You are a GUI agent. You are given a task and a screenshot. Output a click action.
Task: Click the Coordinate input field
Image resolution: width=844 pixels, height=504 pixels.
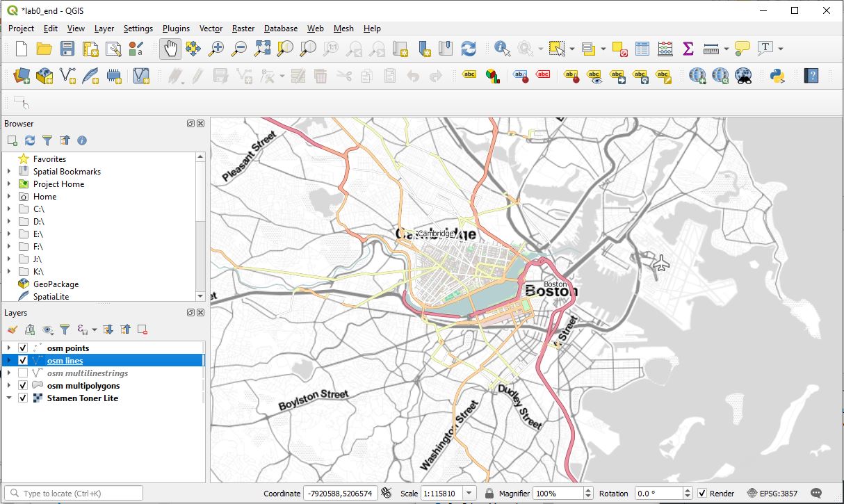[x=340, y=494]
